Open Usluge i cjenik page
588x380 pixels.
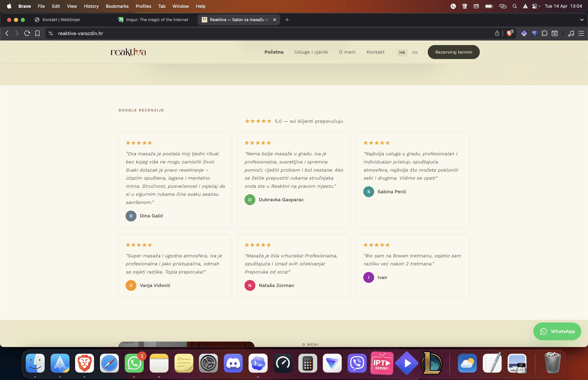coord(311,52)
